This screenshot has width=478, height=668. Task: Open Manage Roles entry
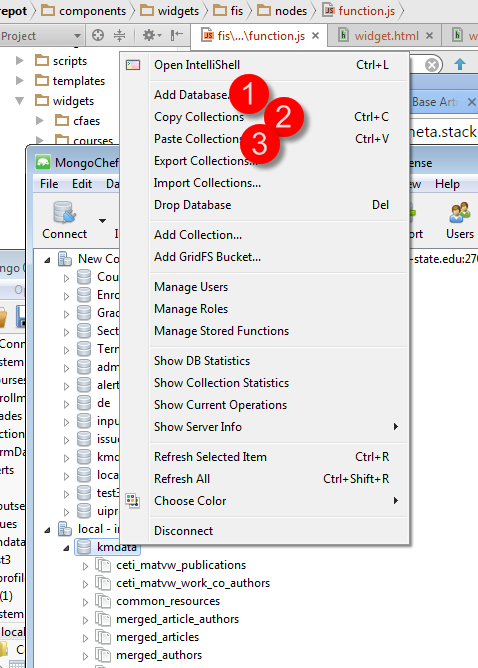click(x=191, y=309)
